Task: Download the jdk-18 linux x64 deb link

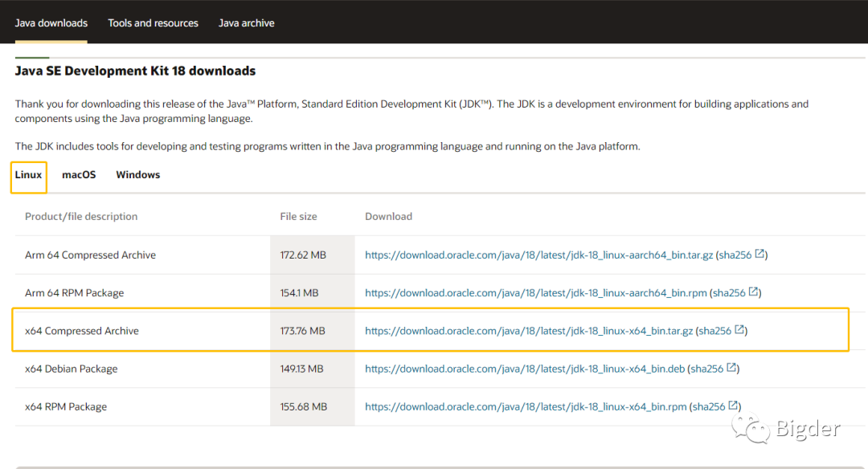Action: pos(525,369)
